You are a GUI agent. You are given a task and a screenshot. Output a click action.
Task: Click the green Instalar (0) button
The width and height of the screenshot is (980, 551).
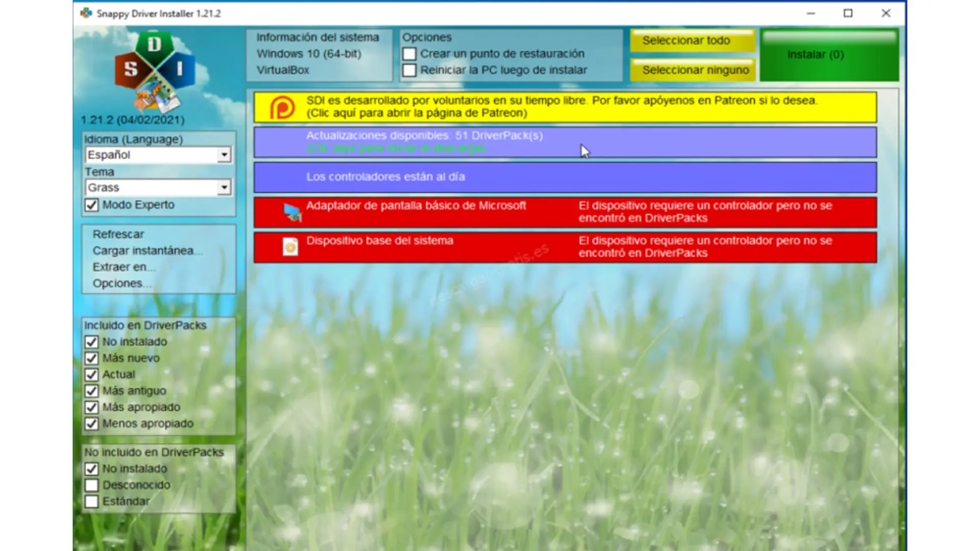[829, 55]
